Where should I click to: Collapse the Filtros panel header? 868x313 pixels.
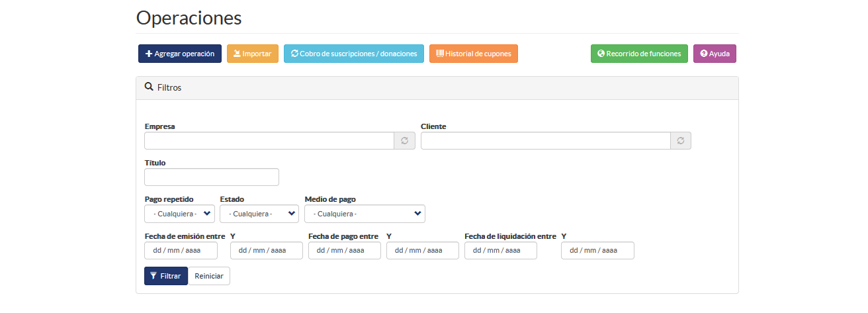click(x=437, y=87)
